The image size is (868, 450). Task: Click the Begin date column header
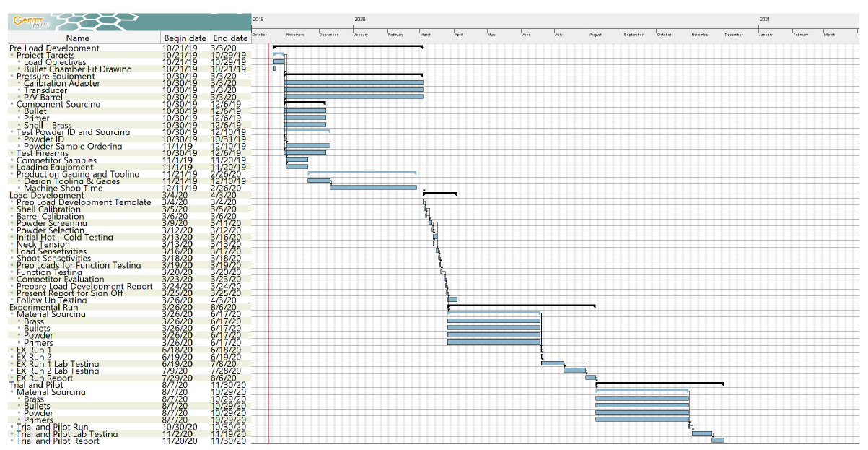(185, 38)
